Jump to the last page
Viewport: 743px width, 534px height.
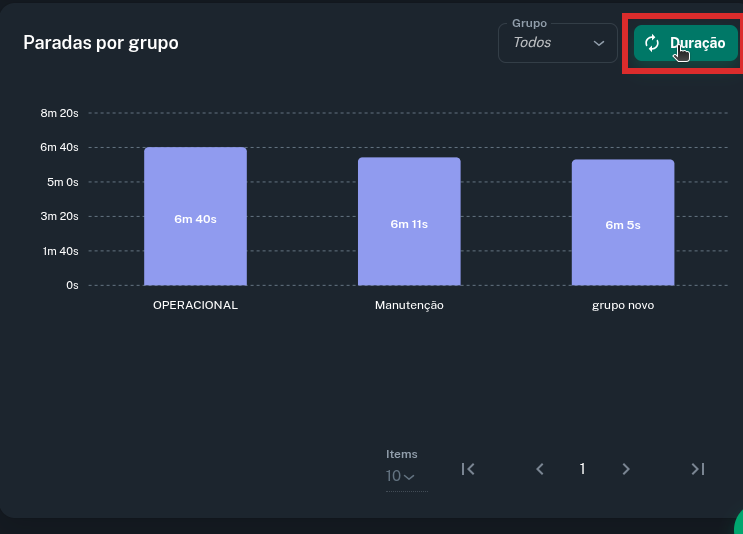pyautogui.click(x=698, y=469)
